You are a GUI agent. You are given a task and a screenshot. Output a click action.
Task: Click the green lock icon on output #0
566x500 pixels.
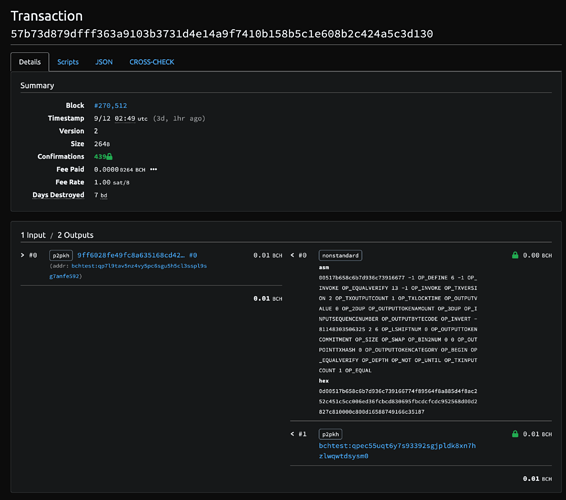click(x=515, y=255)
